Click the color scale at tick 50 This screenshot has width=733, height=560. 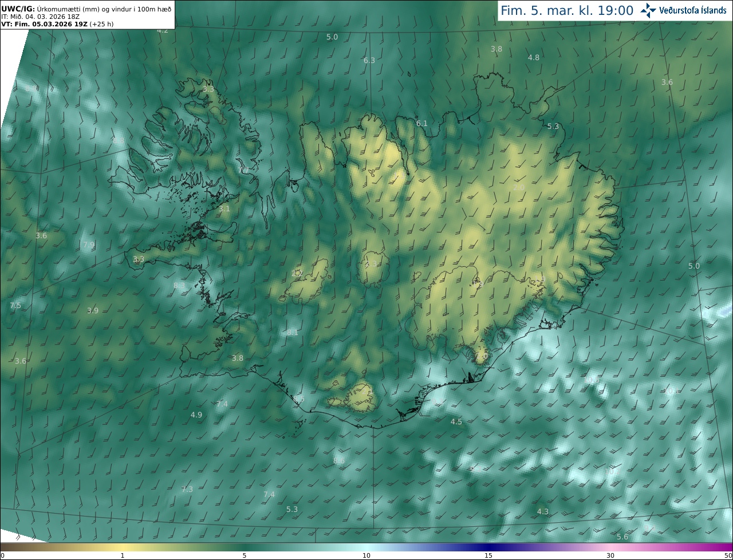click(728, 556)
